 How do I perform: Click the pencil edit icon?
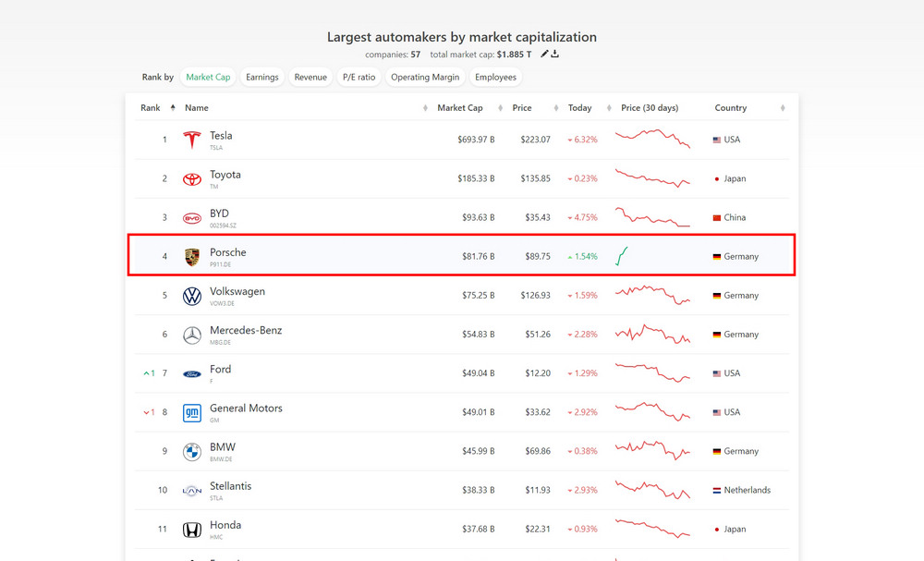tap(544, 55)
